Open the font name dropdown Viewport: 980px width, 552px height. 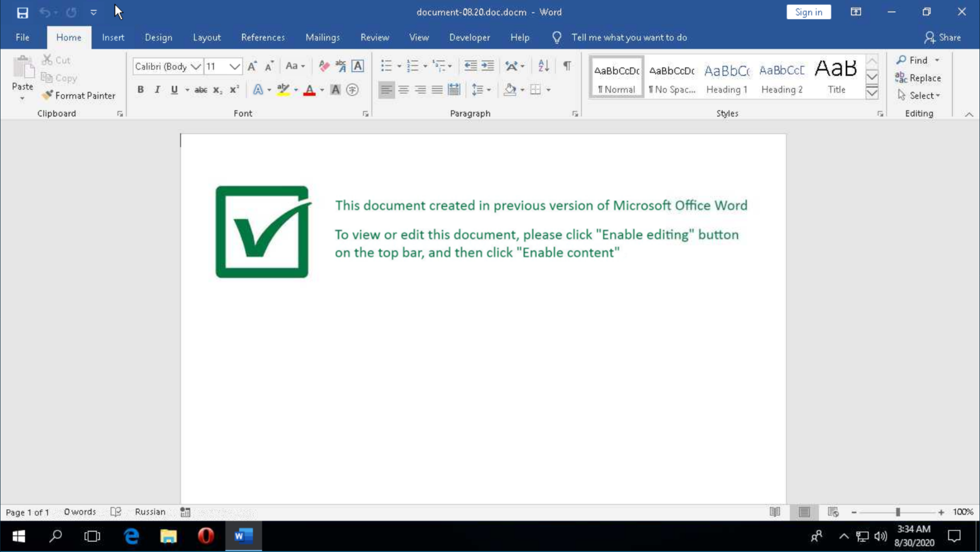(195, 67)
